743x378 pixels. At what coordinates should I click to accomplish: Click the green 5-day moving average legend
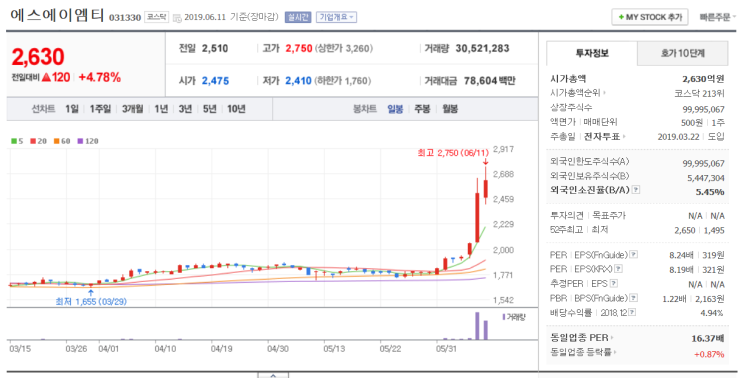click(17, 141)
